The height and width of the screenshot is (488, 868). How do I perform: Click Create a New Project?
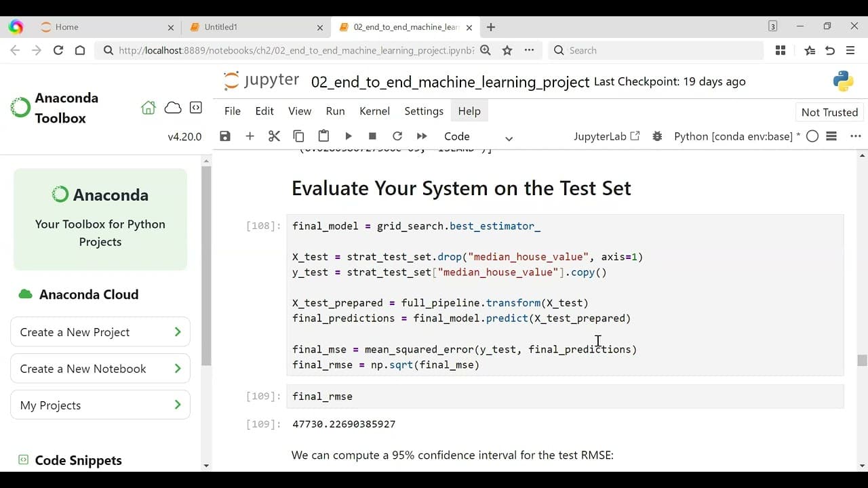coord(100,332)
